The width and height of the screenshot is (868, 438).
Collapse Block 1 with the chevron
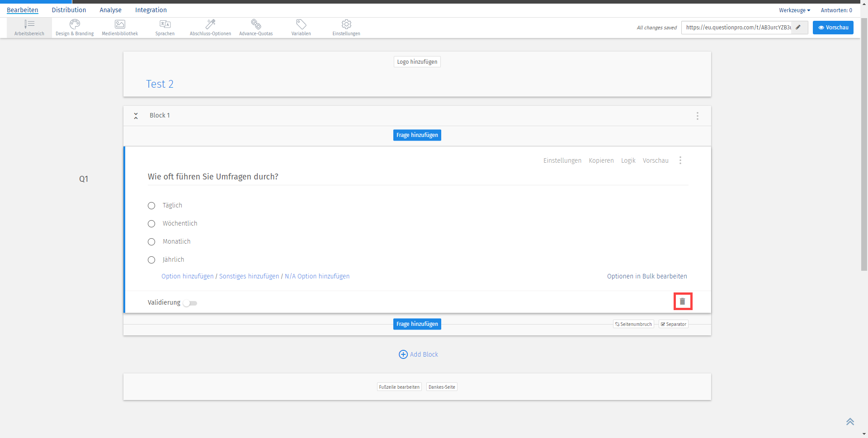pos(136,116)
